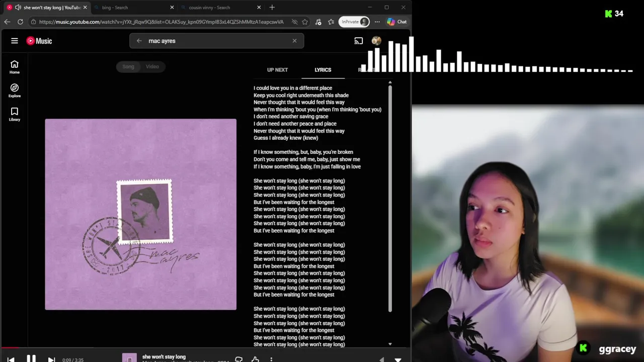644x362 pixels.
Task: Click the browser address bar URL
Action: (x=161, y=22)
